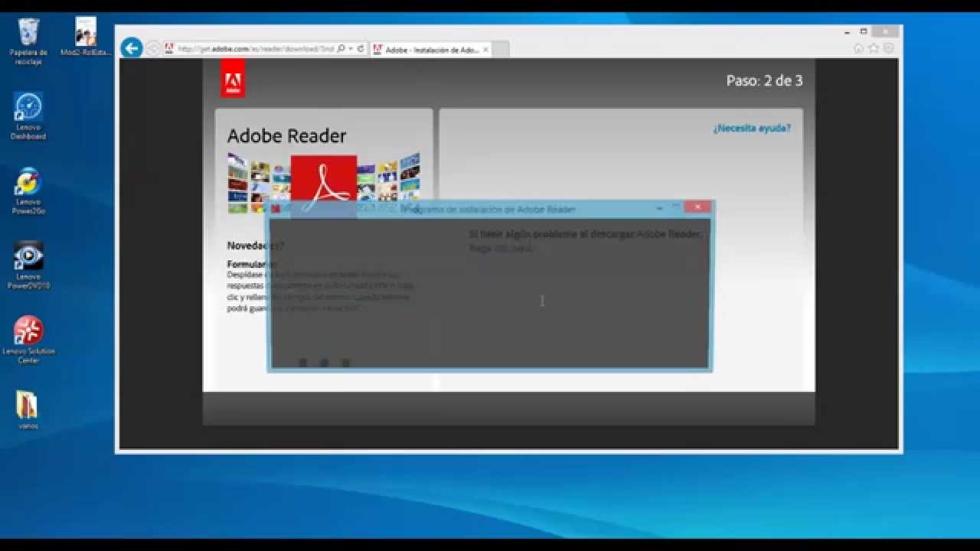This screenshot has height=551, width=980.
Task: Open the Internet Explorer home icon
Action: tap(858, 48)
